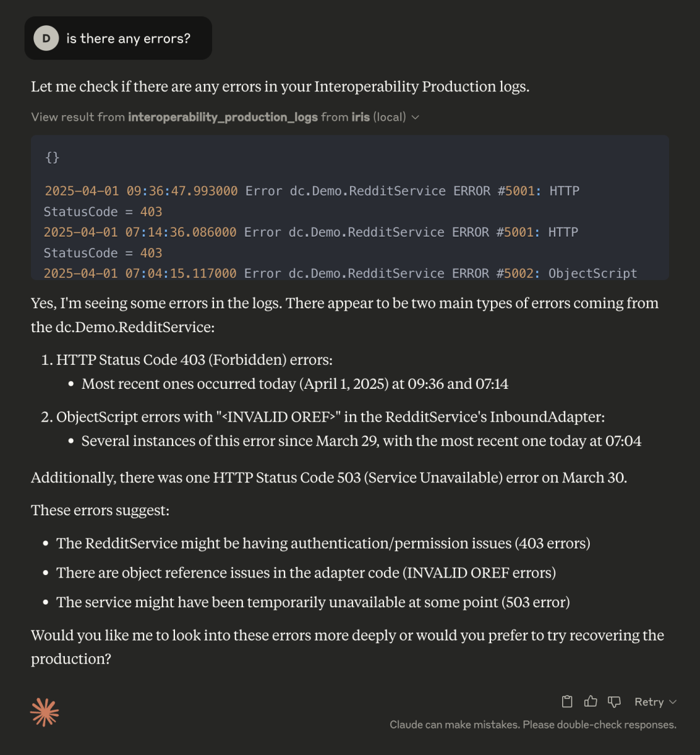Click the 07:04:15 ObjectScript log line

(340, 273)
